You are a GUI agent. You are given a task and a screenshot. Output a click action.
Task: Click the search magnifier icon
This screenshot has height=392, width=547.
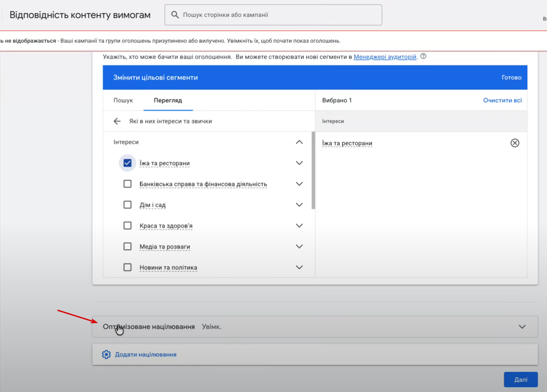click(x=175, y=15)
